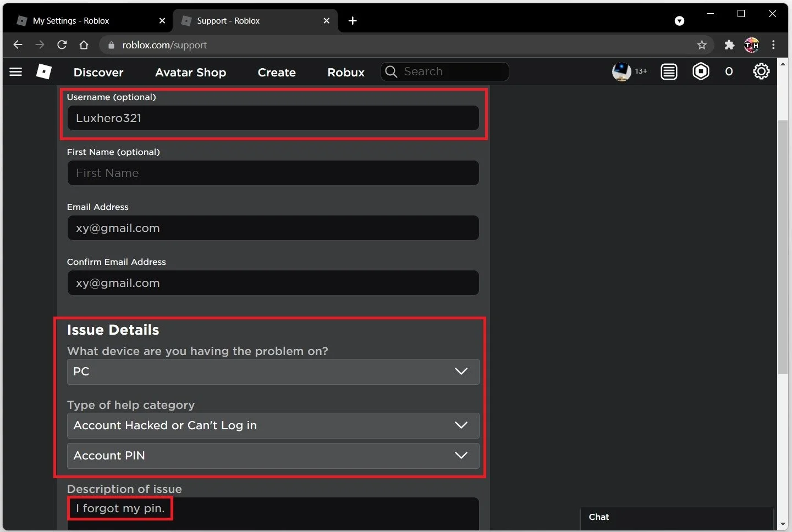Open the Create menu item
Viewport: 792px width, 532px height.
(277, 72)
